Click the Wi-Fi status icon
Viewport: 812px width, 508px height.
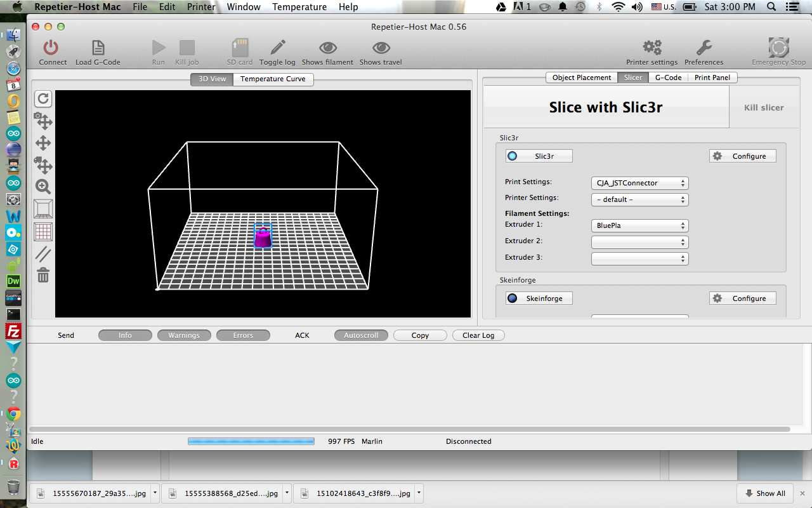tap(618, 7)
